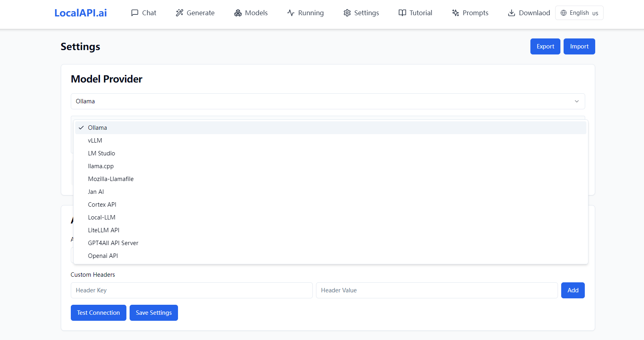Click the Running activity pulse icon
The image size is (644, 340).
[291, 13]
